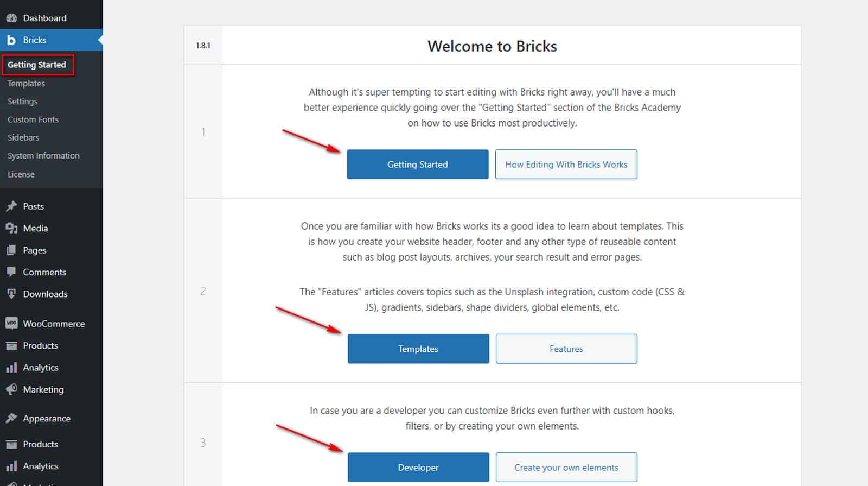Open Templates in the Bricks submenu
868x486 pixels.
(26, 84)
